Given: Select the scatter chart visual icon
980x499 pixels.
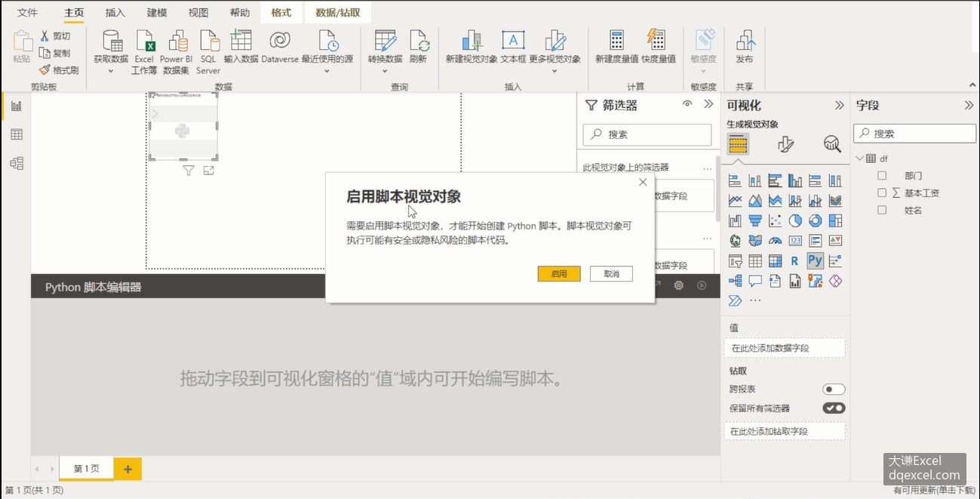Looking at the screenshot, I should click(x=775, y=220).
